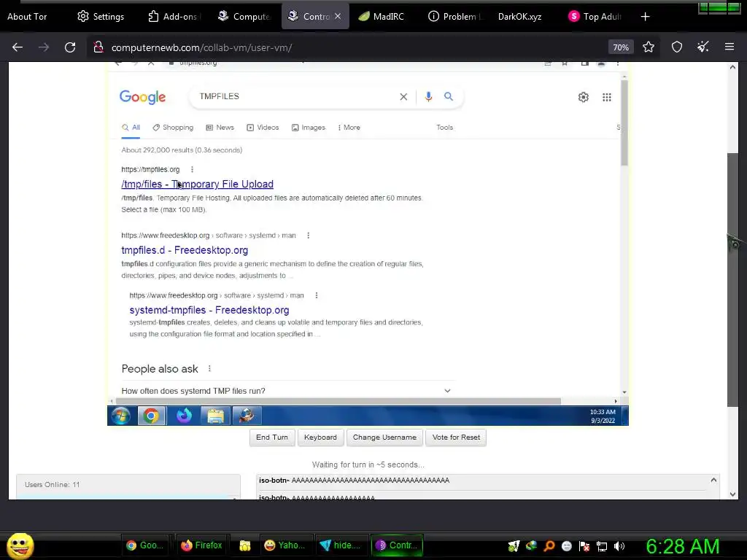Go back using the browser back arrow
Image resolution: width=747 pixels, height=560 pixels.
pyautogui.click(x=18, y=47)
